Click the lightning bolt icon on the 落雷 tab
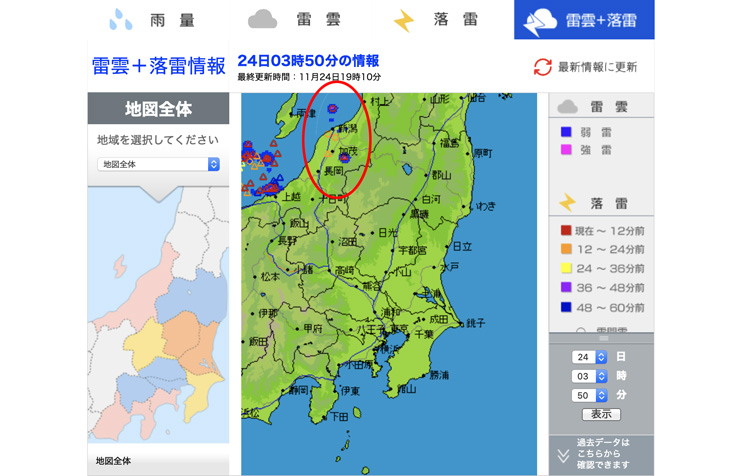740x476 pixels. pyautogui.click(x=403, y=20)
